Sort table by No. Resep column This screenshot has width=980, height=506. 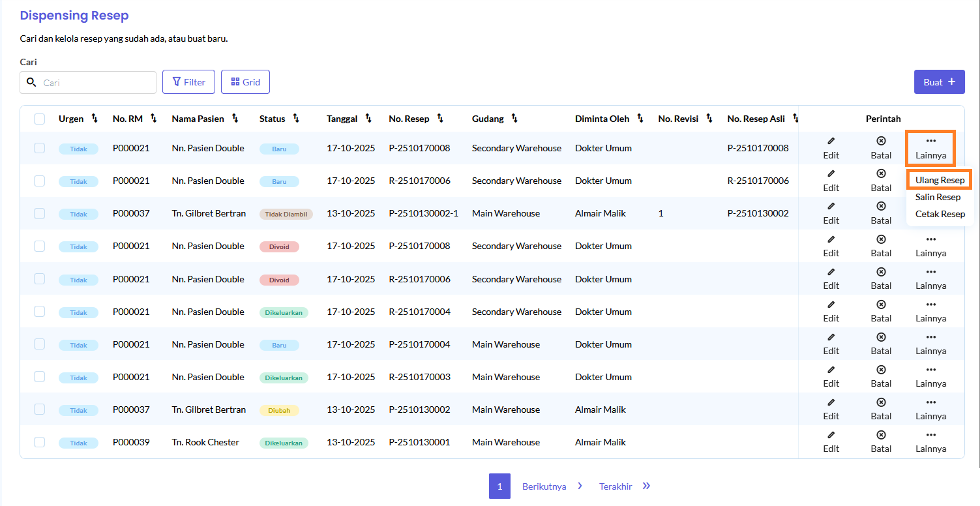[x=440, y=119]
